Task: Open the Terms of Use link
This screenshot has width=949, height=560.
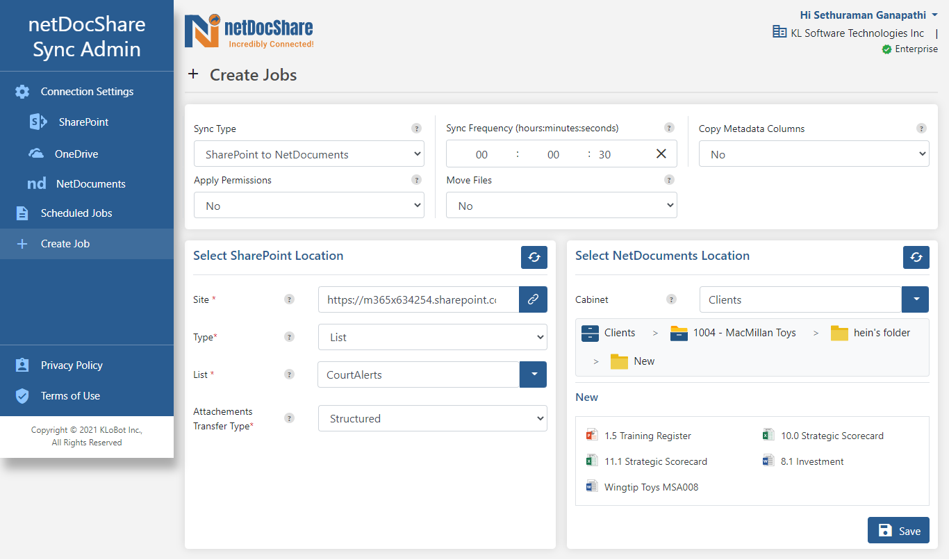Action: (70, 396)
